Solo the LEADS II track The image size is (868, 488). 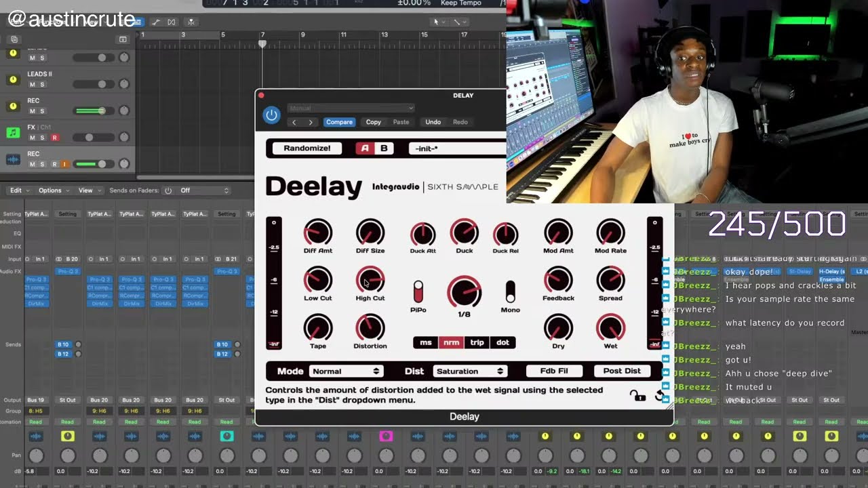42,85
